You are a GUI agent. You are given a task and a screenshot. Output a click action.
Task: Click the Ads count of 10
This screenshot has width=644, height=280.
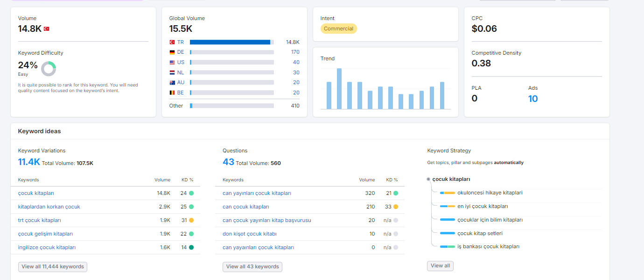coord(533,99)
